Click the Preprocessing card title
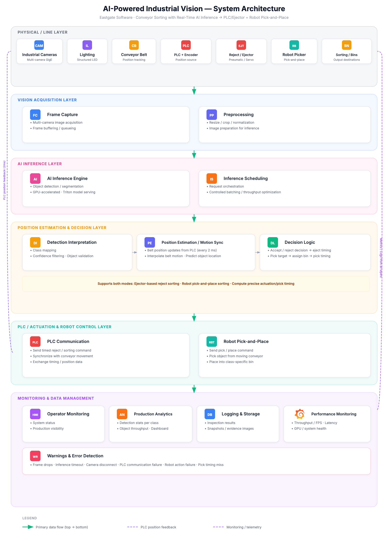The width and height of the screenshot is (392, 541). point(238,115)
